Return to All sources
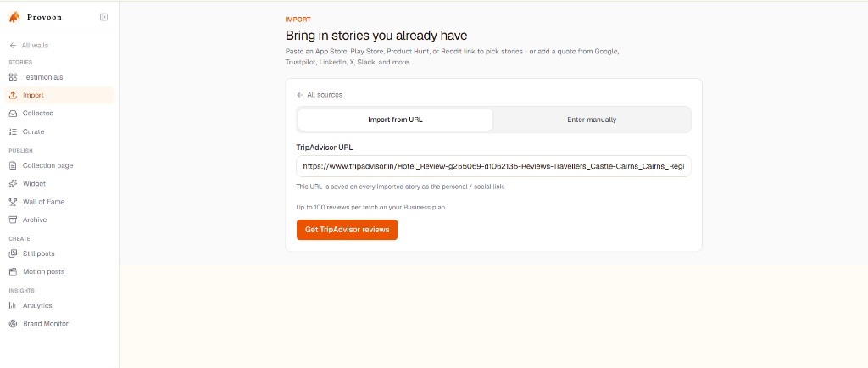The image size is (868, 368). coord(320,95)
